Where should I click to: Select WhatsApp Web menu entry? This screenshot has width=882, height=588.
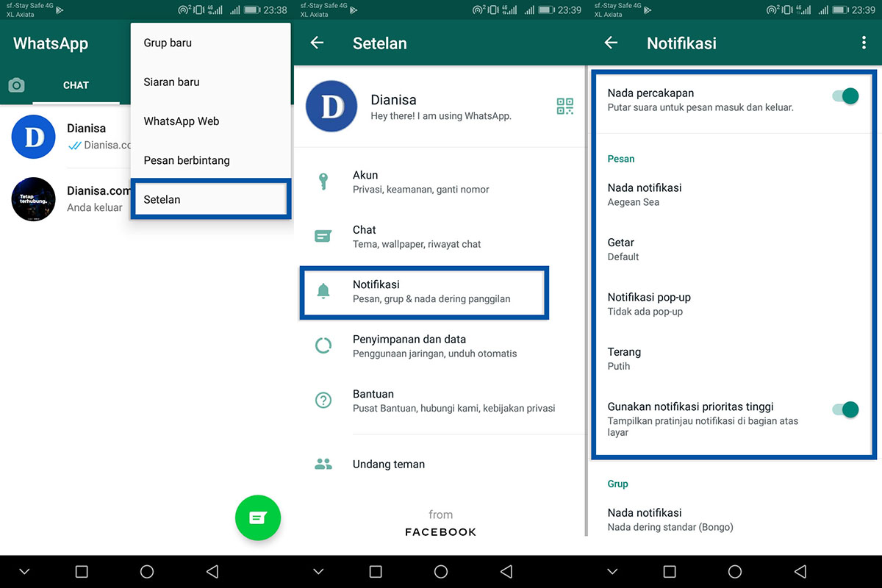182,121
